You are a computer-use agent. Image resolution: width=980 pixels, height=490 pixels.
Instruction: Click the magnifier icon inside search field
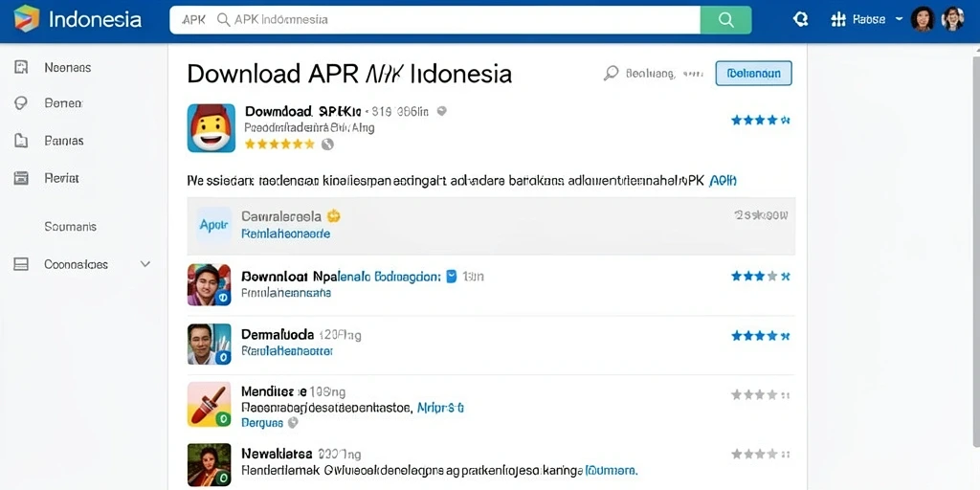coord(223,20)
